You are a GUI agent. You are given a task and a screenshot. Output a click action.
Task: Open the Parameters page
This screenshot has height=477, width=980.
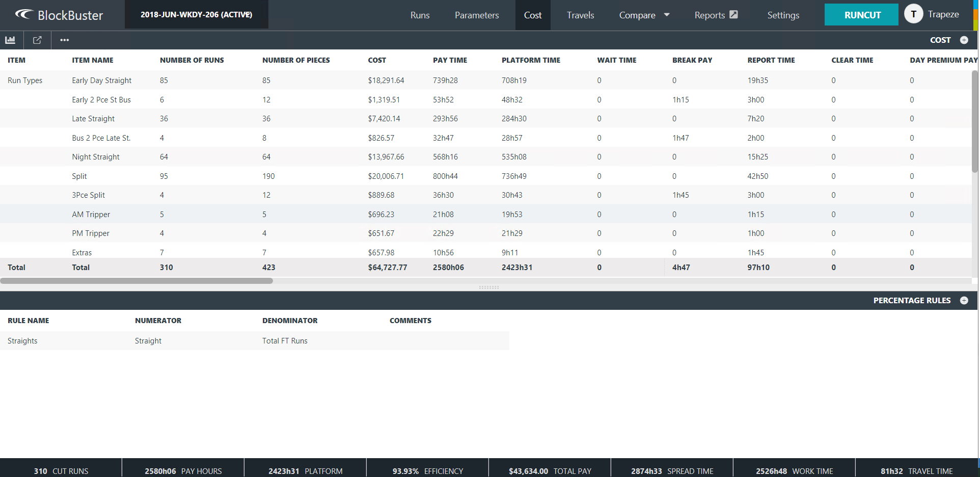coord(476,15)
